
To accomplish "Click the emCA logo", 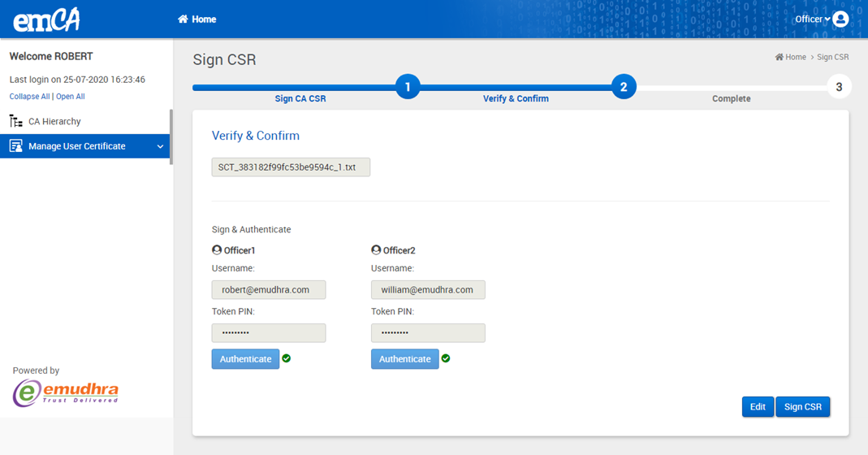I will [46, 19].
